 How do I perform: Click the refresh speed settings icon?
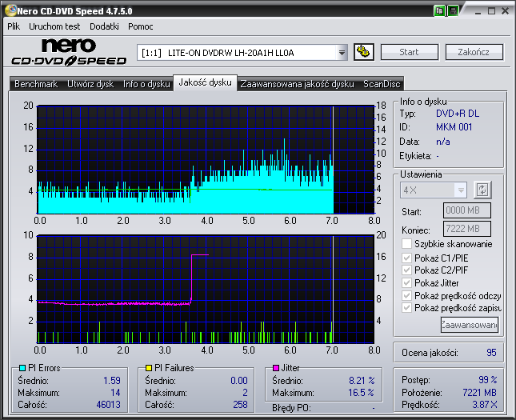[482, 190]
